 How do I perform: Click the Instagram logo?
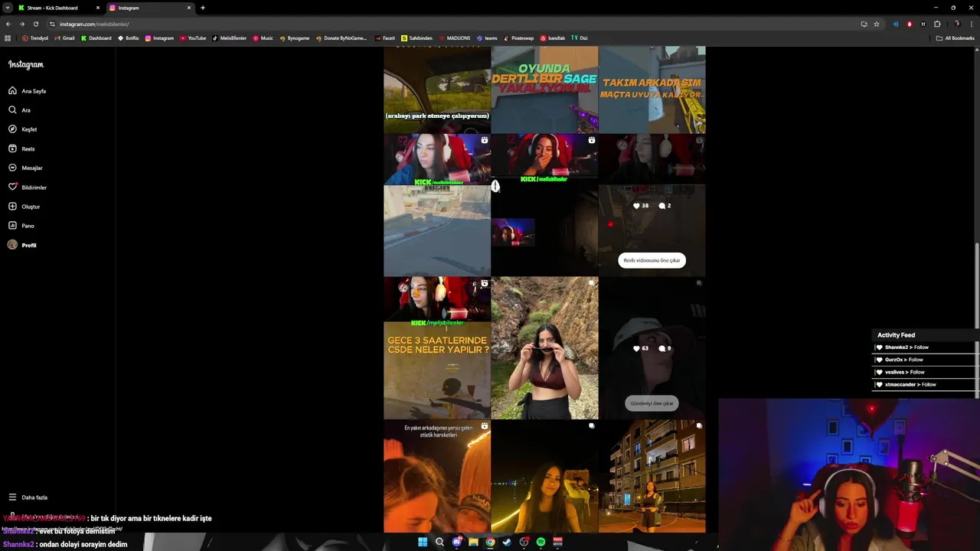(26, 65)
